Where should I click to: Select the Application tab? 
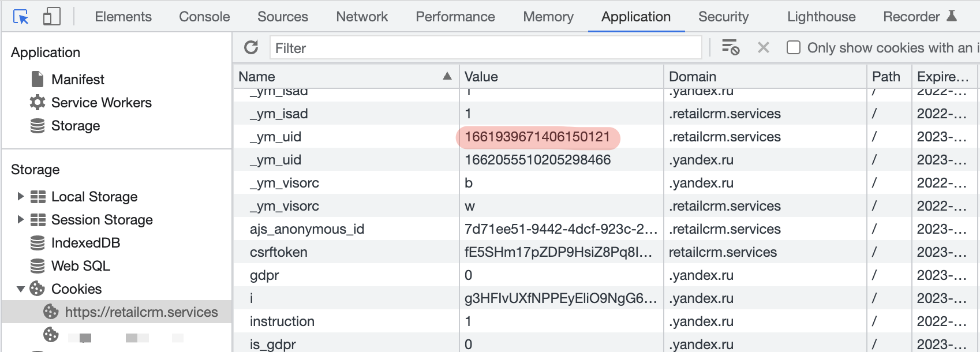tap(636, 17)
